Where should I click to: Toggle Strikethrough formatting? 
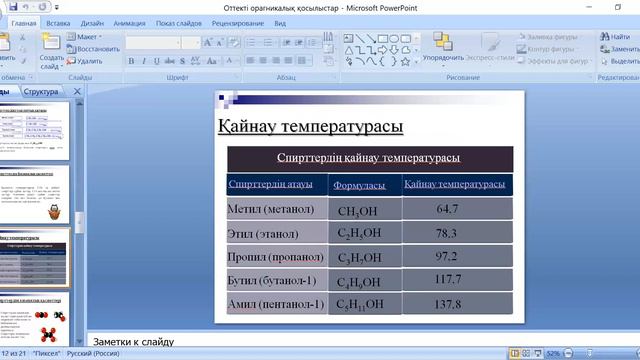click(x=169, y=61)
